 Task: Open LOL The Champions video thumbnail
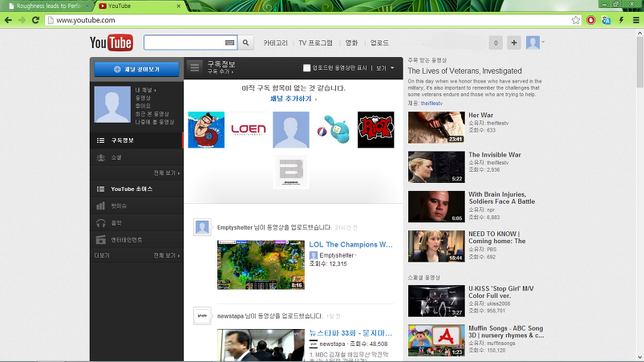261,265
